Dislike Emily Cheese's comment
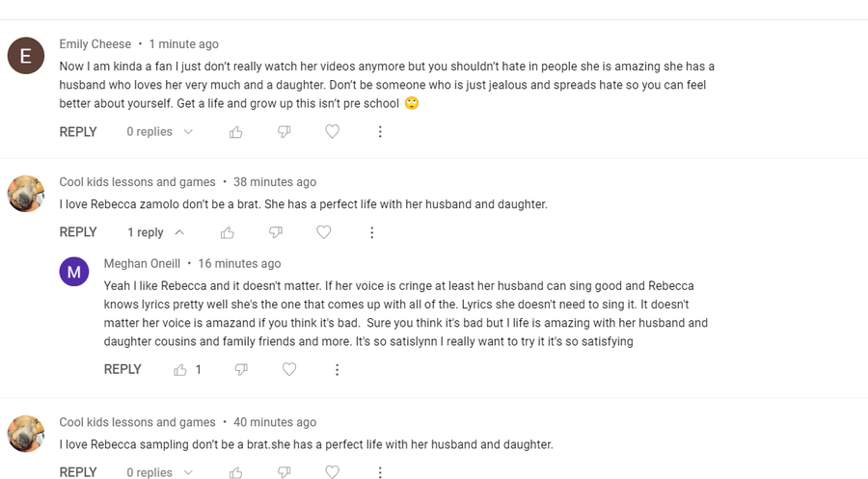The width and height of the screenshot is (868, 479). point(285,132)
